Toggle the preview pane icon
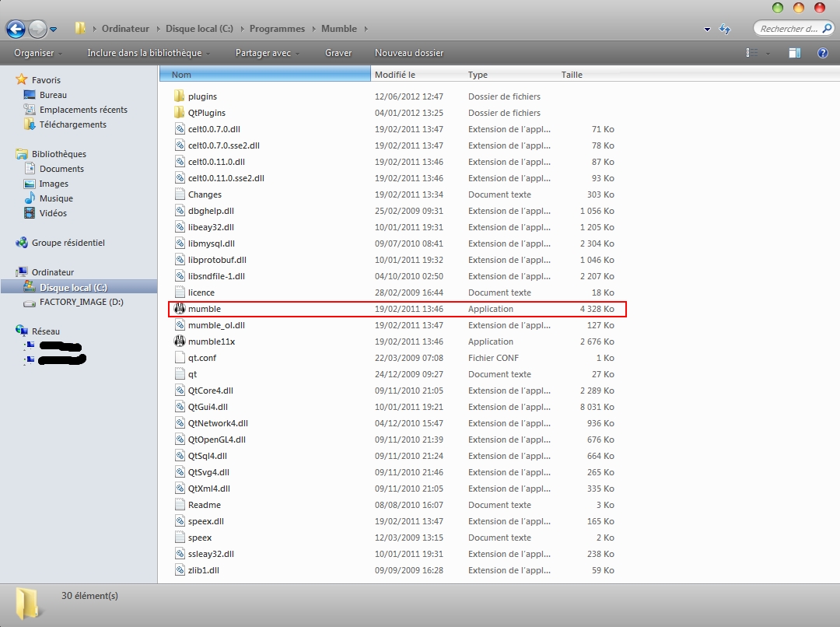The image size is (840, 627). pyautogui.click(x=795, y=53)
